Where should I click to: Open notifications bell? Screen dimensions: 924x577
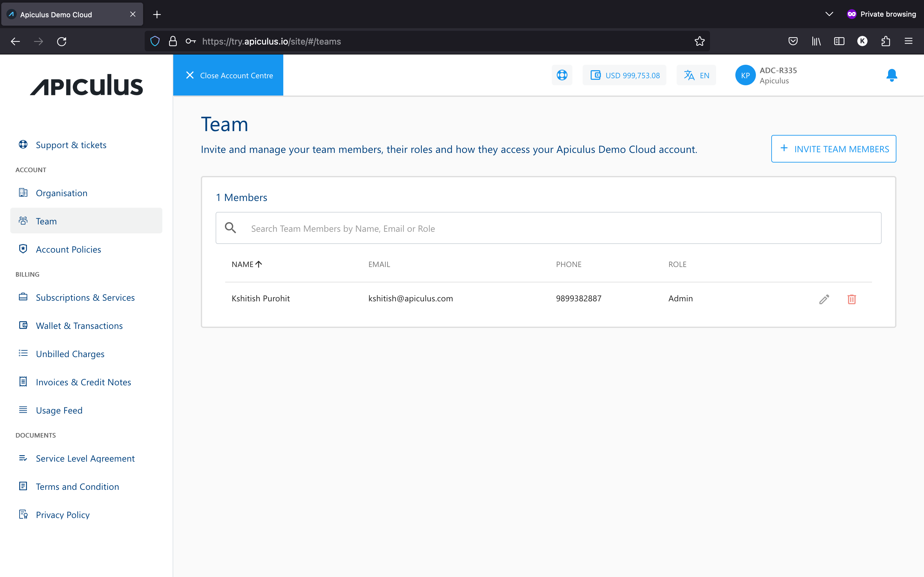tap(891, 75)
